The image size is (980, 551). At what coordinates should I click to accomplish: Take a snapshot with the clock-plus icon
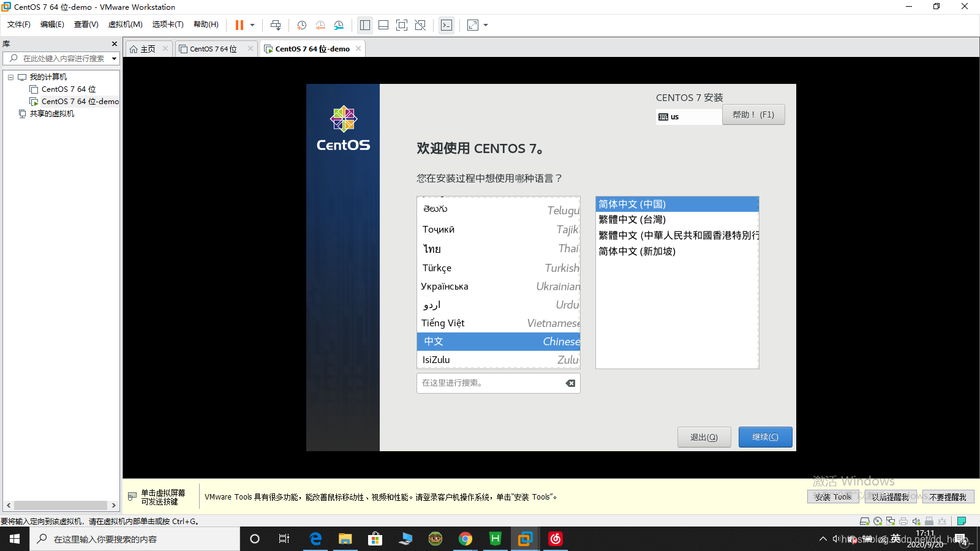coord(301,25)
